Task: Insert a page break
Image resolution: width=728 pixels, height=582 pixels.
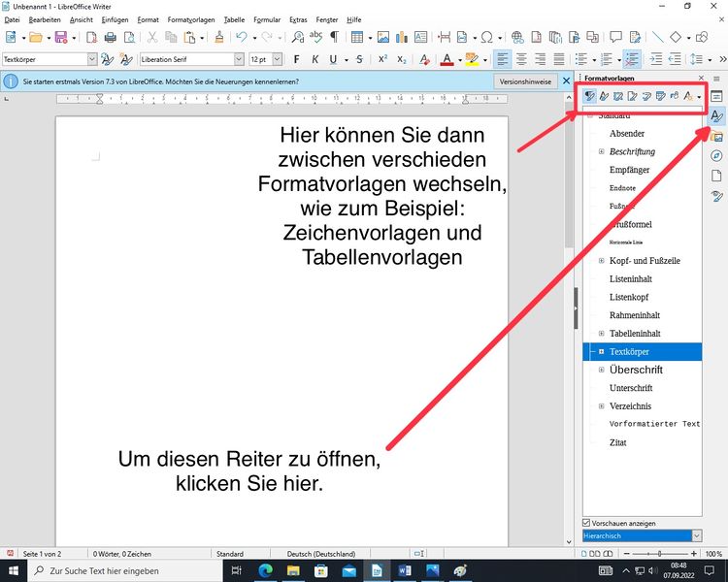Action: (x=445, y=37)
